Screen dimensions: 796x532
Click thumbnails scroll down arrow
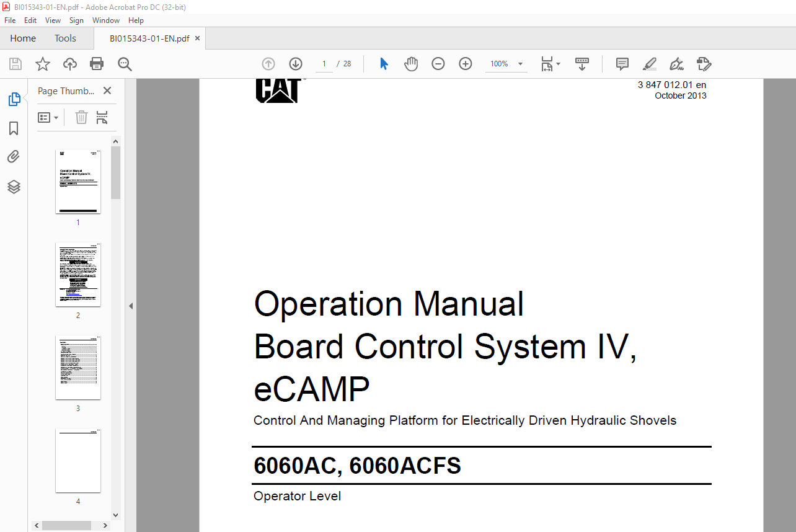click(x=116, y=515)
